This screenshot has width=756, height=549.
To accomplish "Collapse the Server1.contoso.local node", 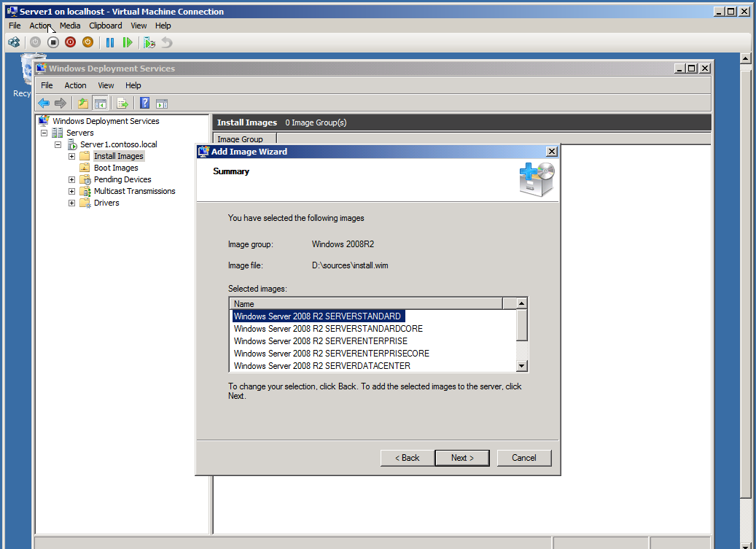I will point(58,144).
